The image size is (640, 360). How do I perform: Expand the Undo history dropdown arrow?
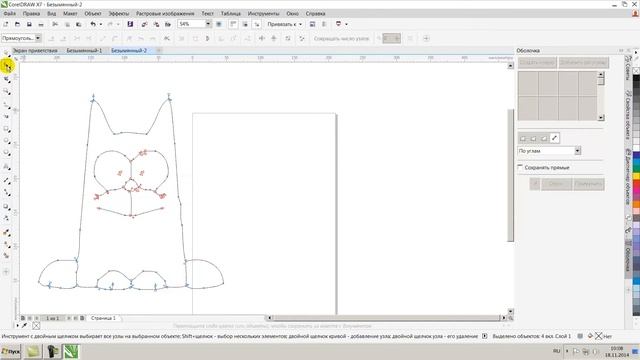[x=100, y=24]
